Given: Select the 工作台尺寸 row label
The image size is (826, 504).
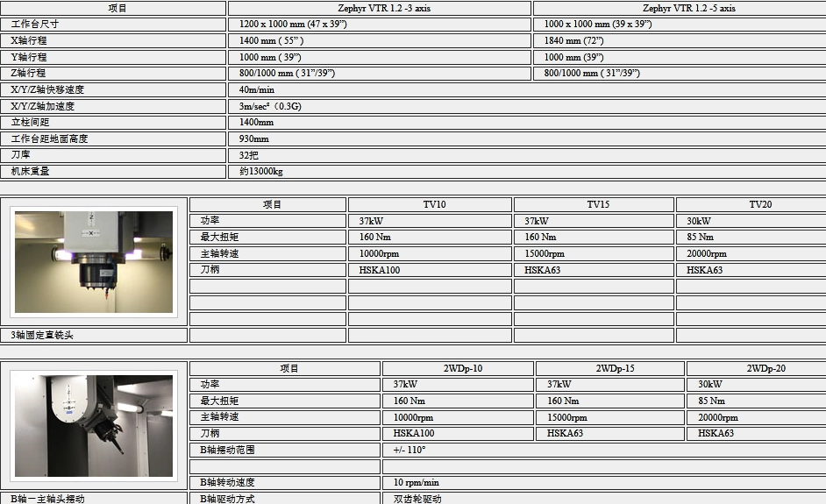Looking at the screenshot, I should pyautogui.click(x=113, y=25).
